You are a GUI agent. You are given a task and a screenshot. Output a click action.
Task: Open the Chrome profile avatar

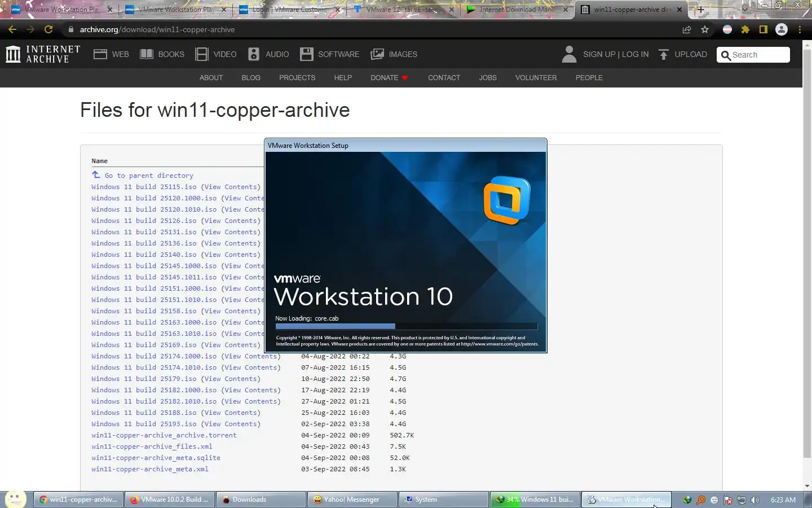pos(782,29)
